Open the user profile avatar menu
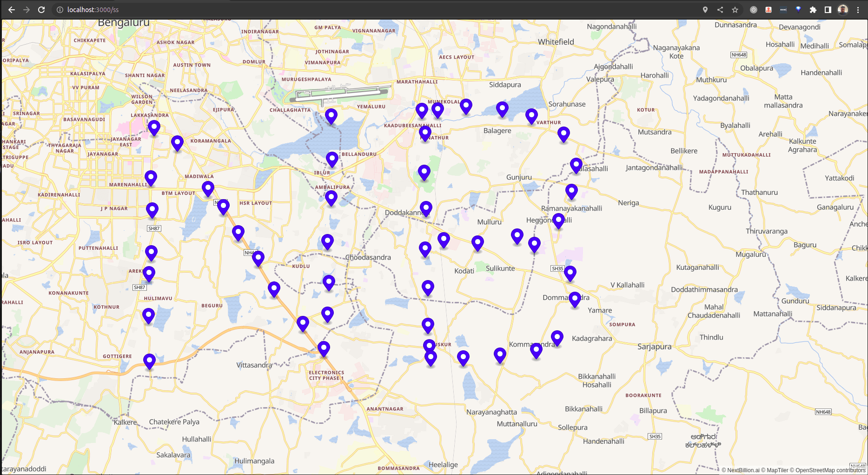 (x=843, y=10)
